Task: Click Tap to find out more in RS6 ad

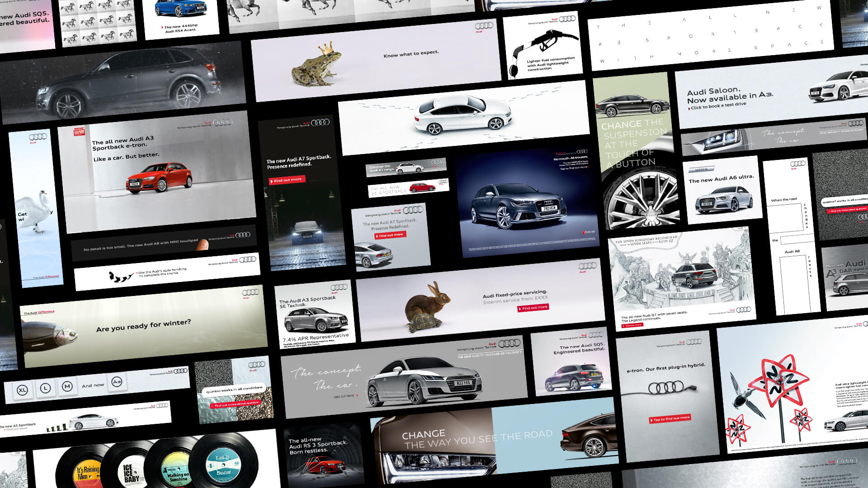Action: pyautogui.click(x=573, y=168)
